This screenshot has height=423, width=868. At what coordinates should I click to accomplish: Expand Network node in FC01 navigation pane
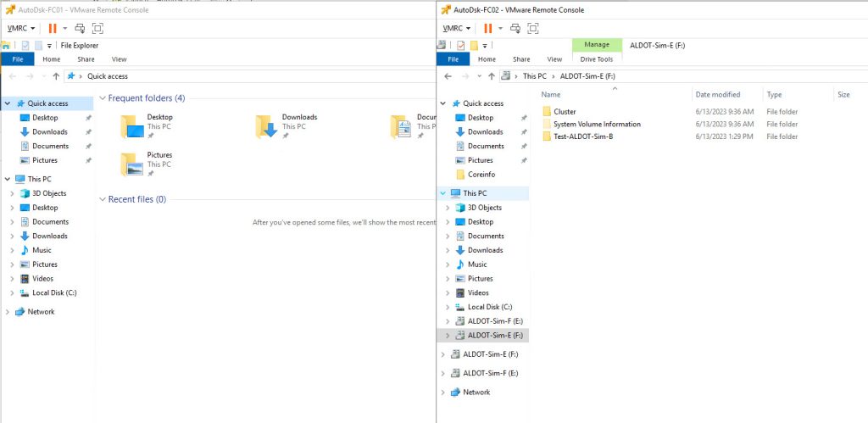pos(7,312)
